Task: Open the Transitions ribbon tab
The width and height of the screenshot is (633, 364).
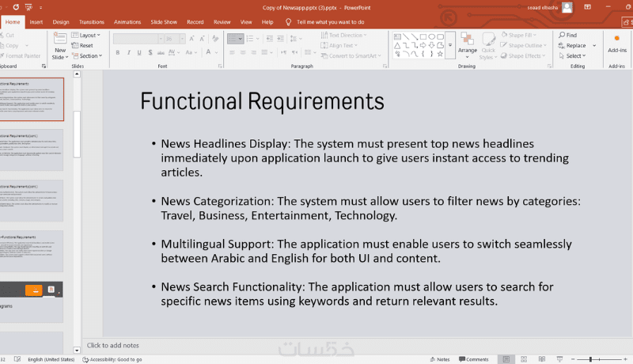Action: coord(92,22)
